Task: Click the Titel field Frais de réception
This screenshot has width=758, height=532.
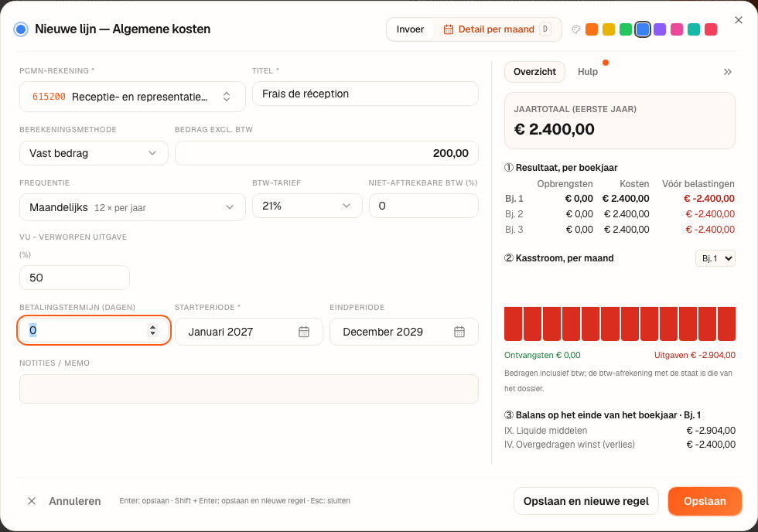Action: coord(365,94)
